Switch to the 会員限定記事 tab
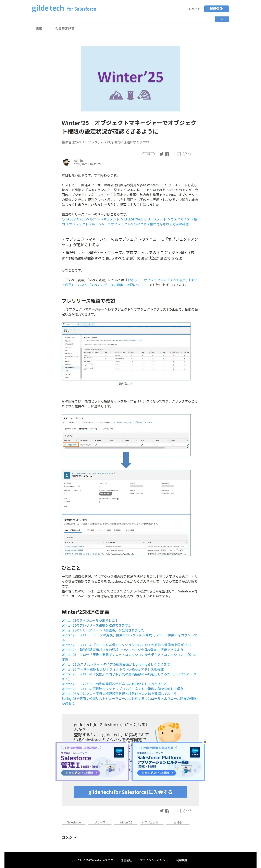261x868 pixels. coord(65,29)
